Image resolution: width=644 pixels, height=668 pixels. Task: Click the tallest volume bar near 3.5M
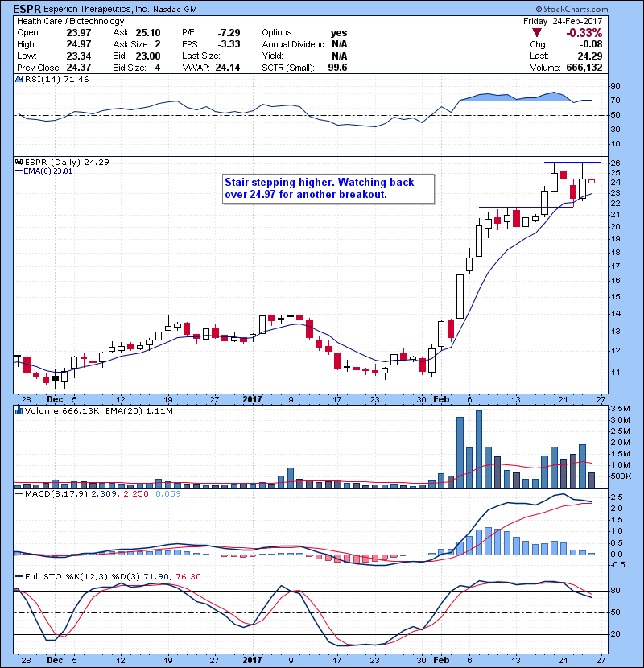[479, 449]
